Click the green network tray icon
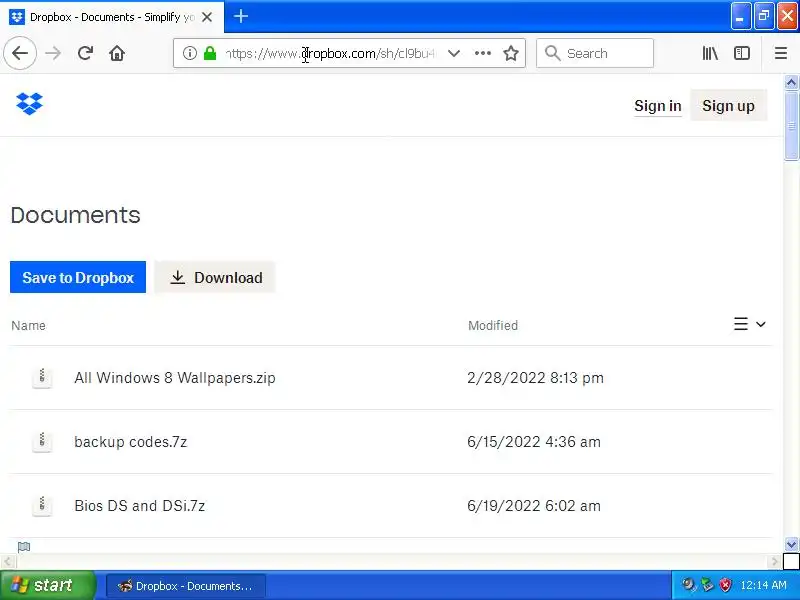Image resolution: width=800 pixels, height=600 pixels. 707,584
